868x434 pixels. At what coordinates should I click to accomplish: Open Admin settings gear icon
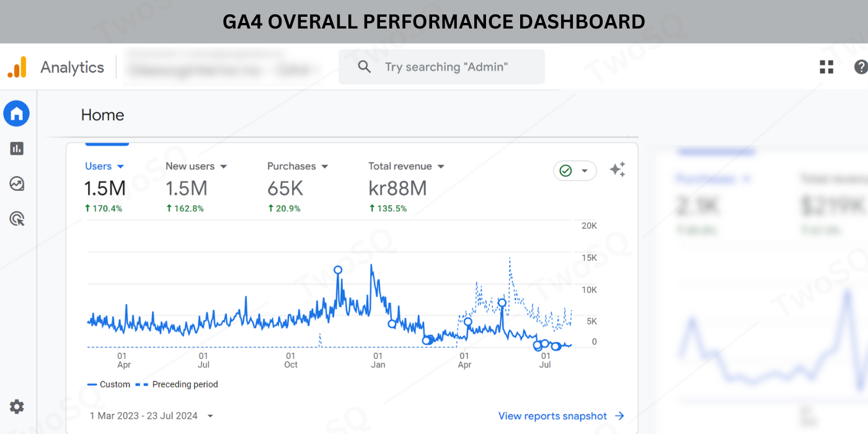pyautogui.click(x=17, y=407)
